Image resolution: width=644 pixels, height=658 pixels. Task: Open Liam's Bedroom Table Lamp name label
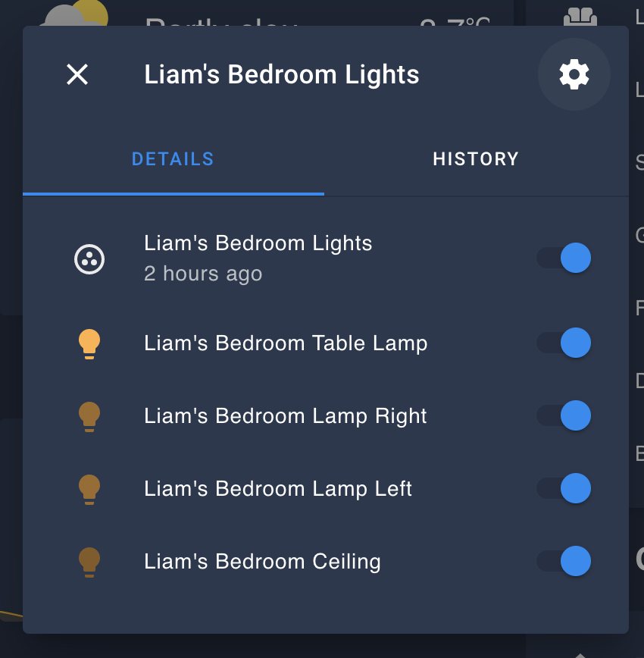click(x=286, y=343)
